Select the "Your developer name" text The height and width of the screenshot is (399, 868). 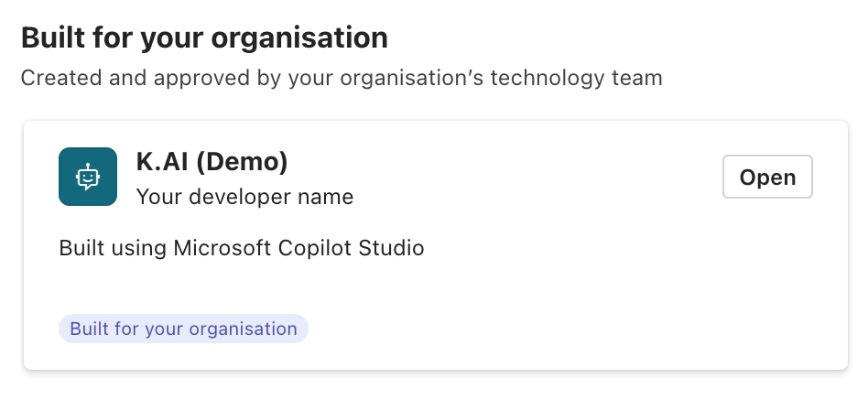click(x=244, y=196)
